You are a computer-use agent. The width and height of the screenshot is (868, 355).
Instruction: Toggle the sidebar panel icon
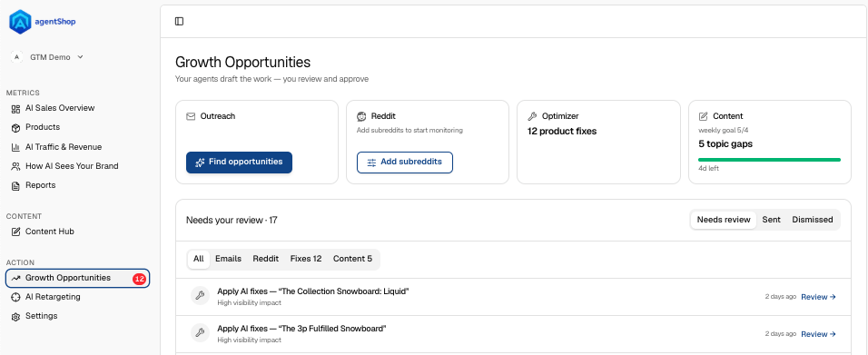pos(179,21)
